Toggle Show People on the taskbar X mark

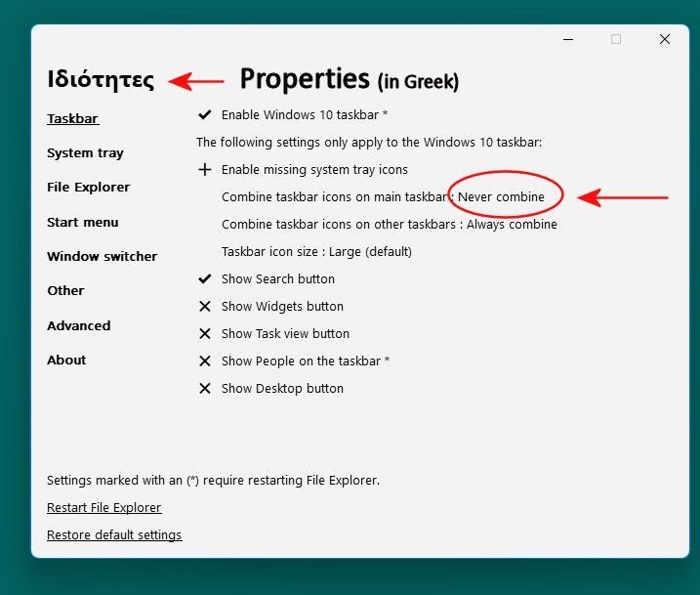click(x=204, y=361)
